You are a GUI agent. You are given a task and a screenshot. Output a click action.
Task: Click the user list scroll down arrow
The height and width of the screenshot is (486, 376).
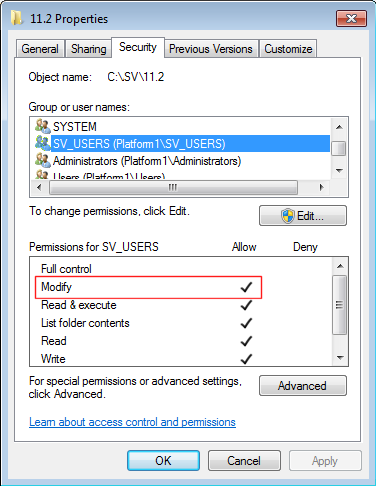point(340,171)
